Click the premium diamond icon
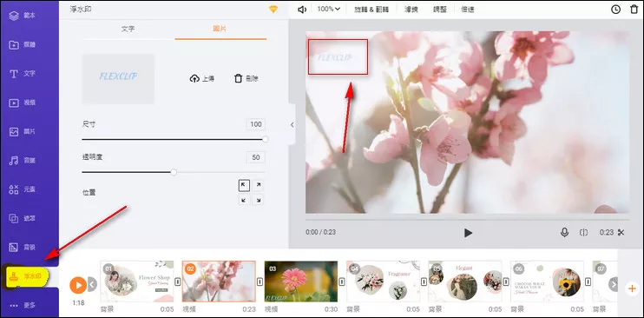644x318 pixels. pos(273,9)
